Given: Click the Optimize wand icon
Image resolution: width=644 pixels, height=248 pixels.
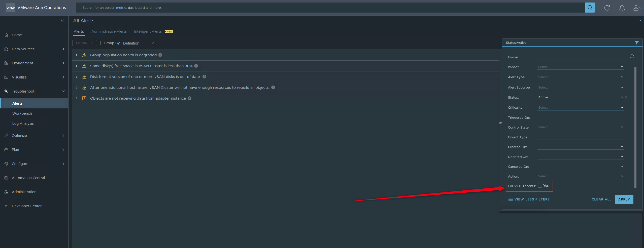Looking at the screenshot, I should coord(6,136).
